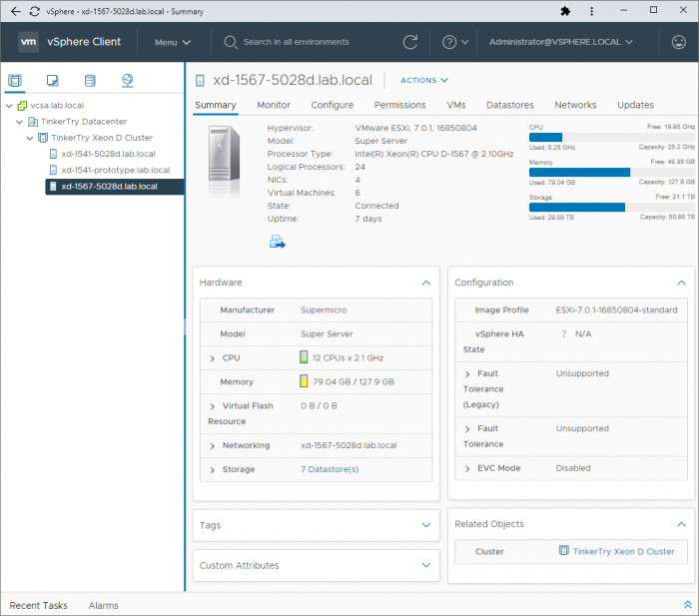Open the 7 Datastore(s) link
The width and height of the screenshot is (699, 616).
[x=330, y=469]
